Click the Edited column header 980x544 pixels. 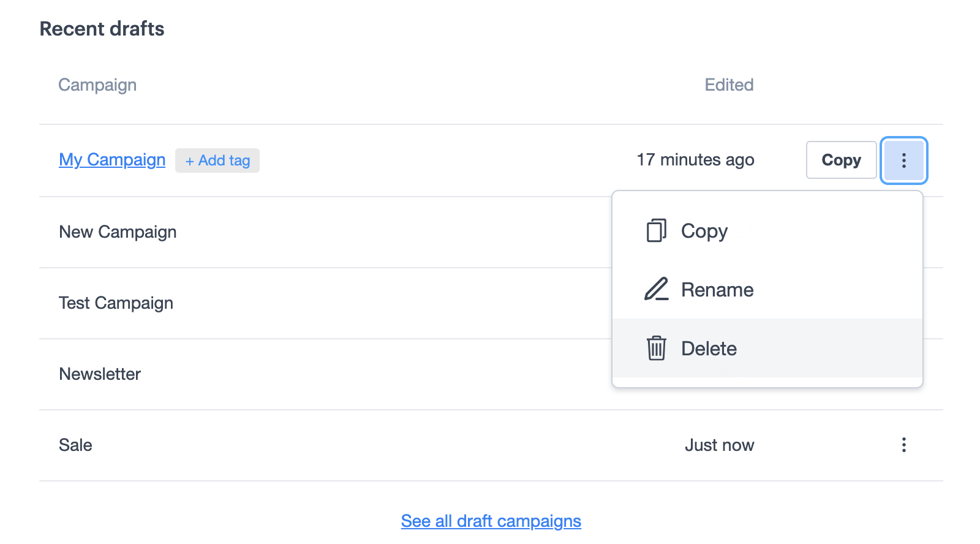pyautogui.click(x=729, y=85)
